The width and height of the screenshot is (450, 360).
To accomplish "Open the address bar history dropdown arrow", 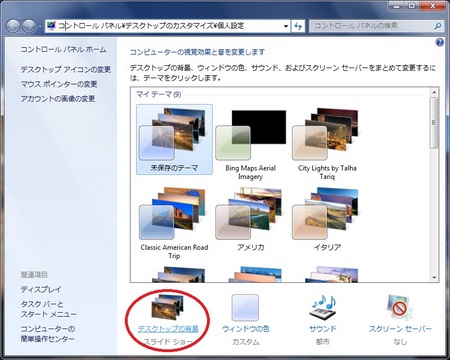I will pos(286,26).
